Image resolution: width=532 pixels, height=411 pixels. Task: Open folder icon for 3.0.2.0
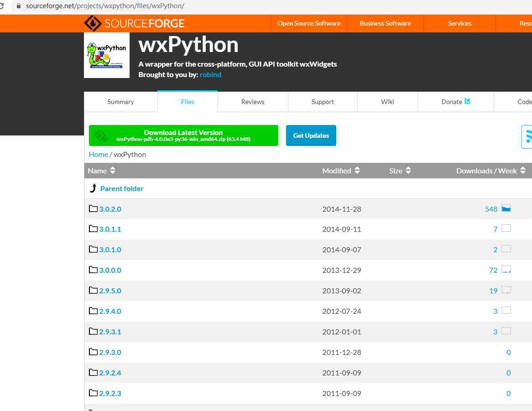pyautogui.click(x=93, y=208)
